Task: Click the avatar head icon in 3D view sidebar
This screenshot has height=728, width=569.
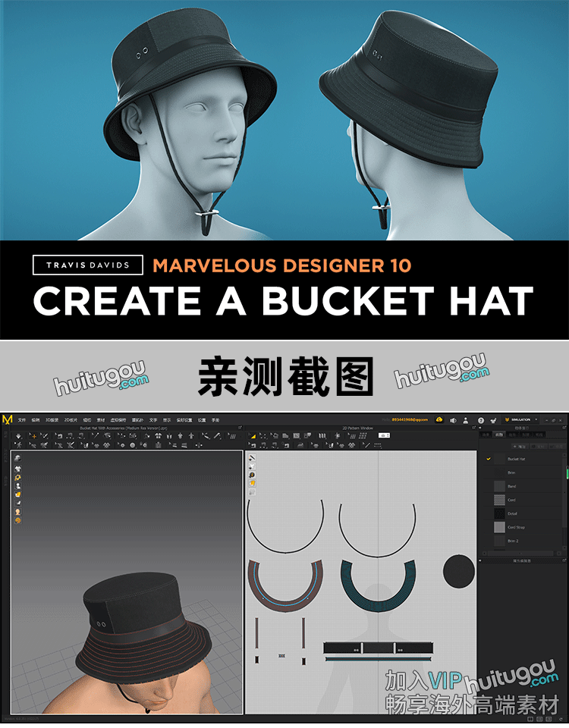Action: pos(17,512)
